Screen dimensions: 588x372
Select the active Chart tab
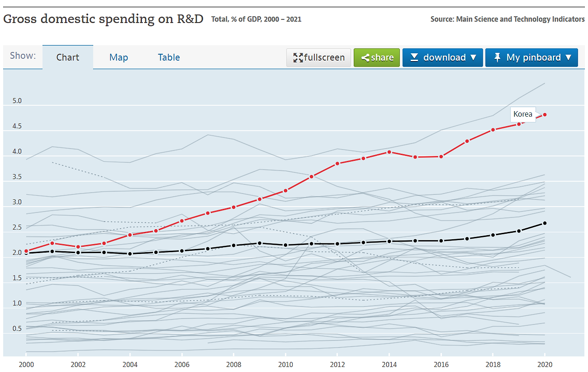point(68,57)
